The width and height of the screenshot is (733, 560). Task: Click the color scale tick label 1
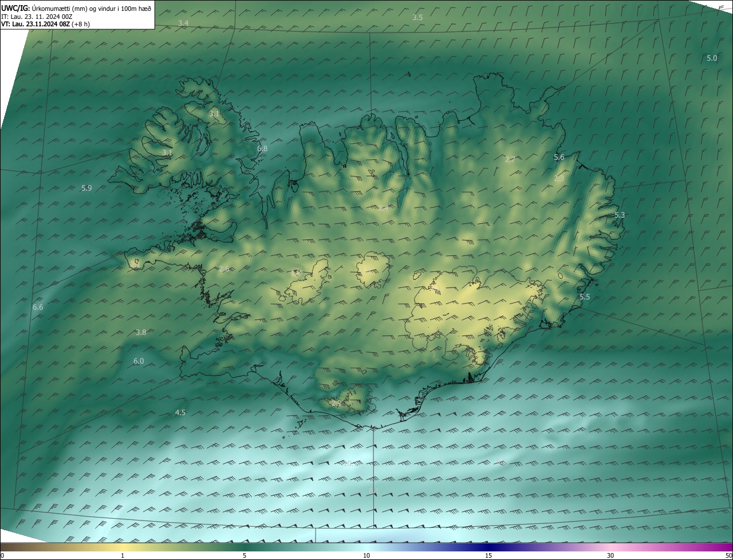[x=123, y=556]
